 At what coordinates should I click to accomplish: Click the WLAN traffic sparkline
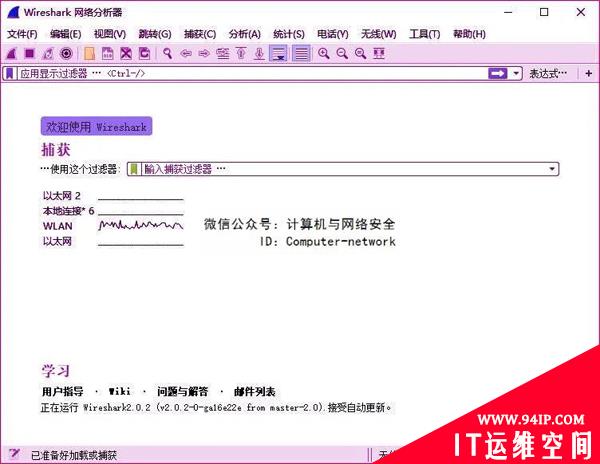(140, 226)
